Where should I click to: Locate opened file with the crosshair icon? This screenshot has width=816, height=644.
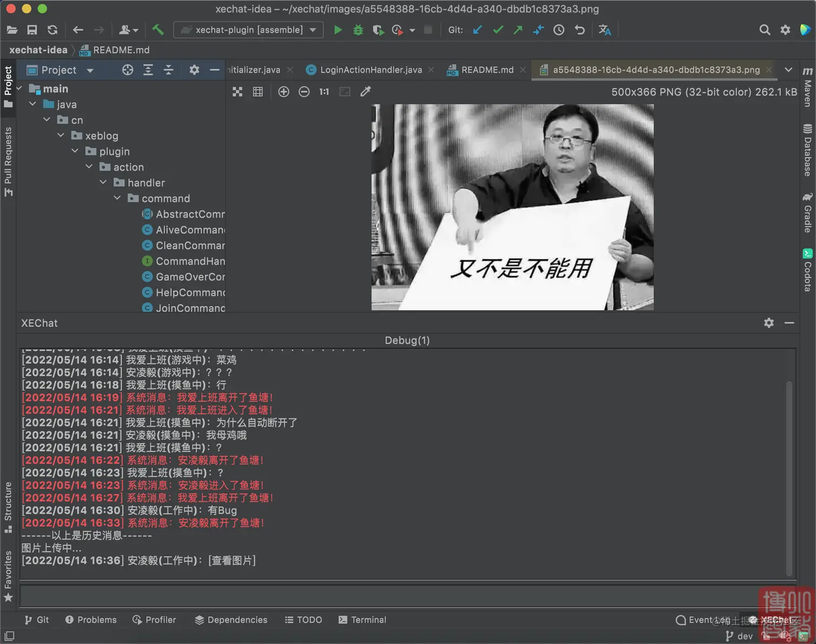point(127,70)
